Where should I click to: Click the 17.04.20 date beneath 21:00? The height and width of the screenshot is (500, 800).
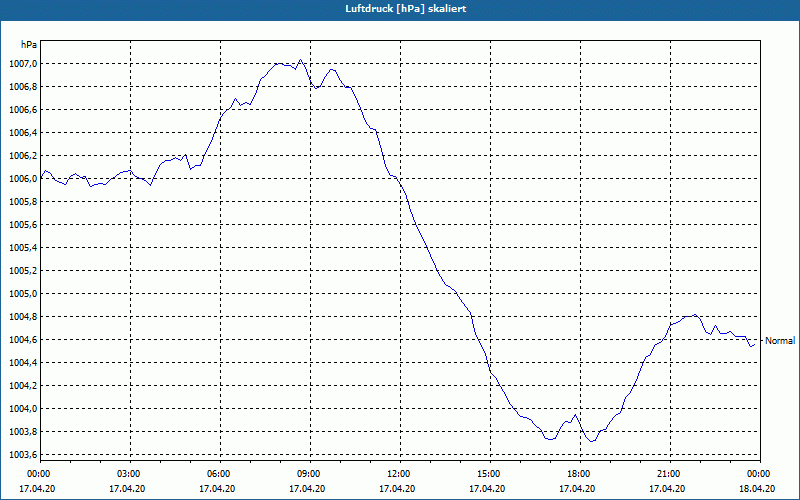click(x=667, y=489)
